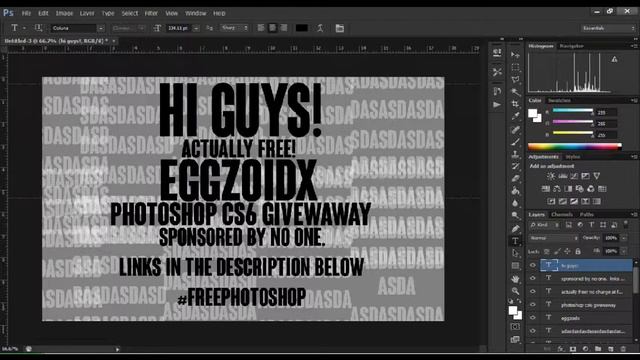This screenshot has width=640, height=360.
Task: Click the text color swatch in options bar
Action: pos(302,28)
